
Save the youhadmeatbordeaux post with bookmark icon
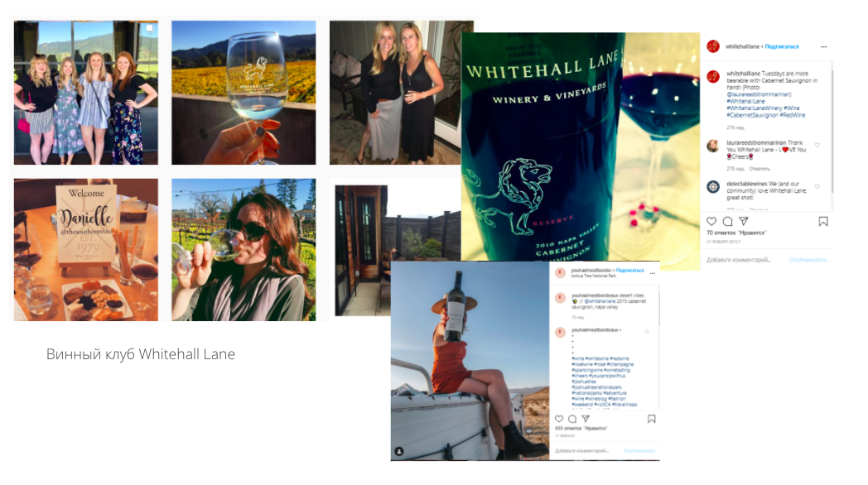point(652,419)
